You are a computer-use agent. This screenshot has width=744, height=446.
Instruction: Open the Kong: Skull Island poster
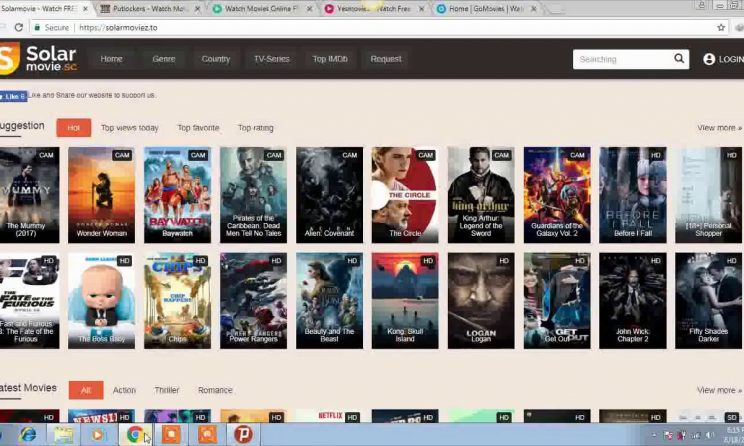tap(405, 301)
